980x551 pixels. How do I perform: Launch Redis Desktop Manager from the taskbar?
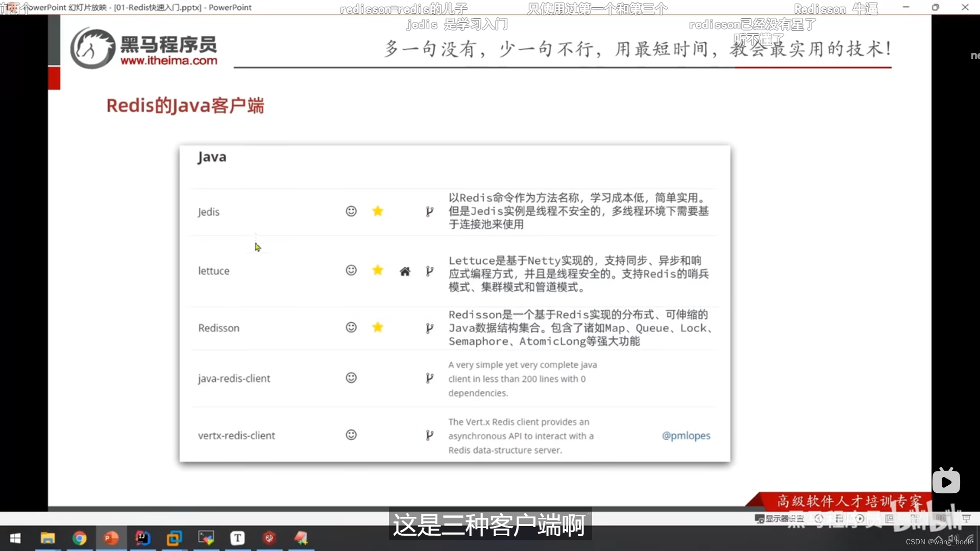pyautogui.click(x=269, y=539)
